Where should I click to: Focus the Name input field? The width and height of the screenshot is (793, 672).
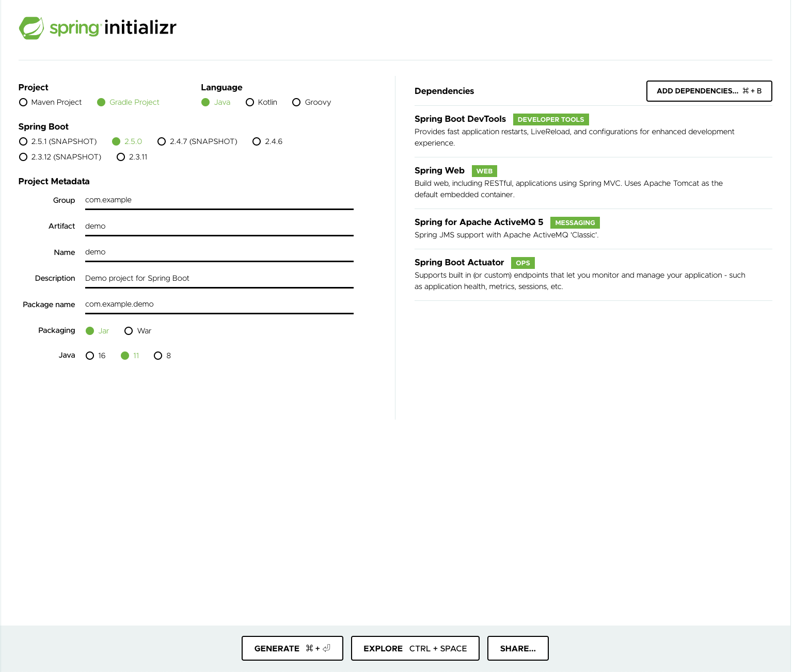click(219, 252)
